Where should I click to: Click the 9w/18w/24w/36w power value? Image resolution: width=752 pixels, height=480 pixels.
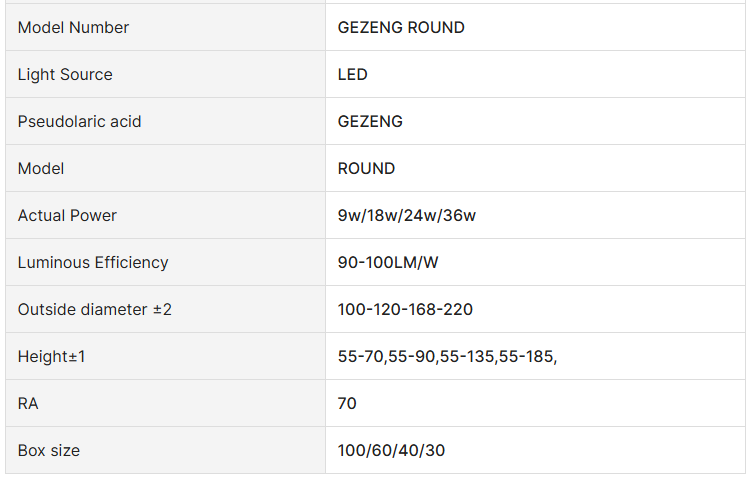coord(400,216)
